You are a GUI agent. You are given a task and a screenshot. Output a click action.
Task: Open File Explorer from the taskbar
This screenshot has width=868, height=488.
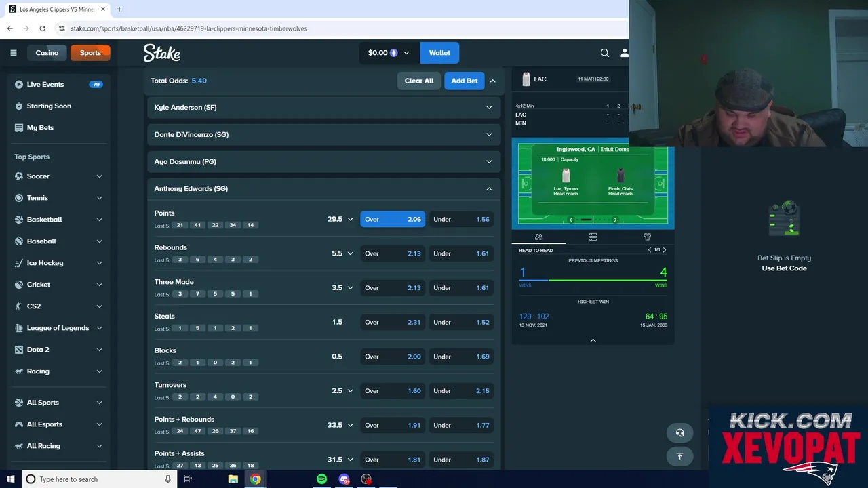coord(233,479)
